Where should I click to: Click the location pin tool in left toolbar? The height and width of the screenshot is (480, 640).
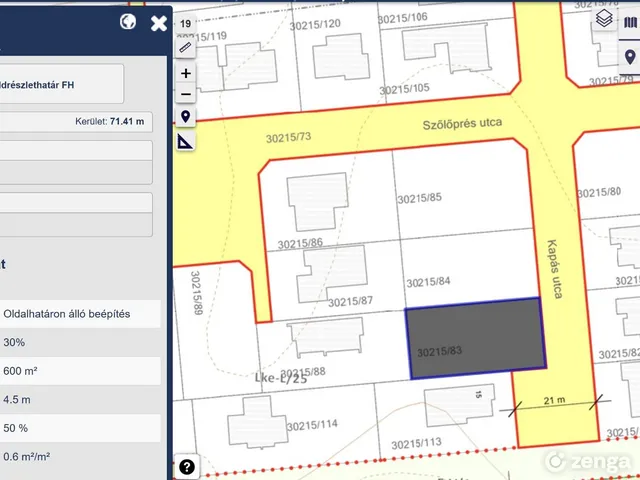185,118
